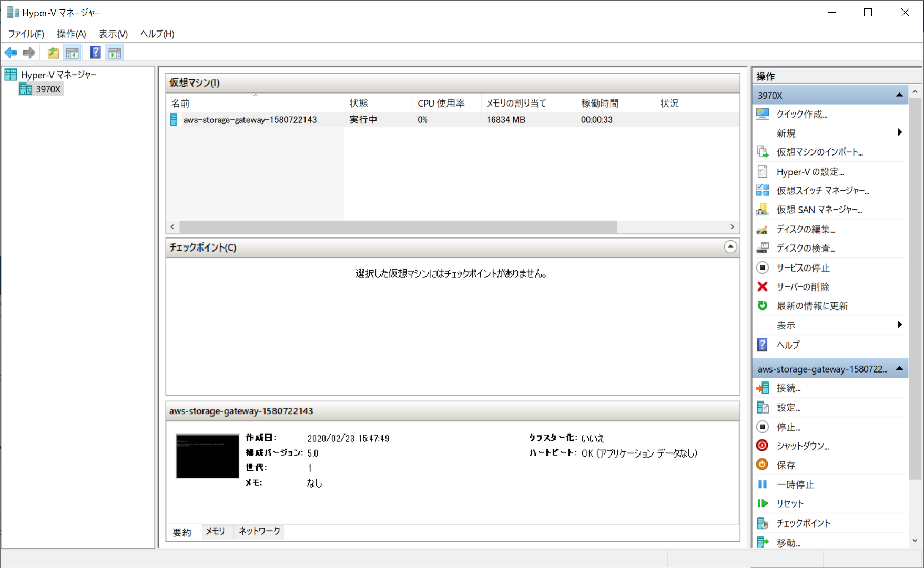Viewport: 924px width, 568px height.
Task: Click the Forward arrow toolbar icon
Action: coord(29,53)
